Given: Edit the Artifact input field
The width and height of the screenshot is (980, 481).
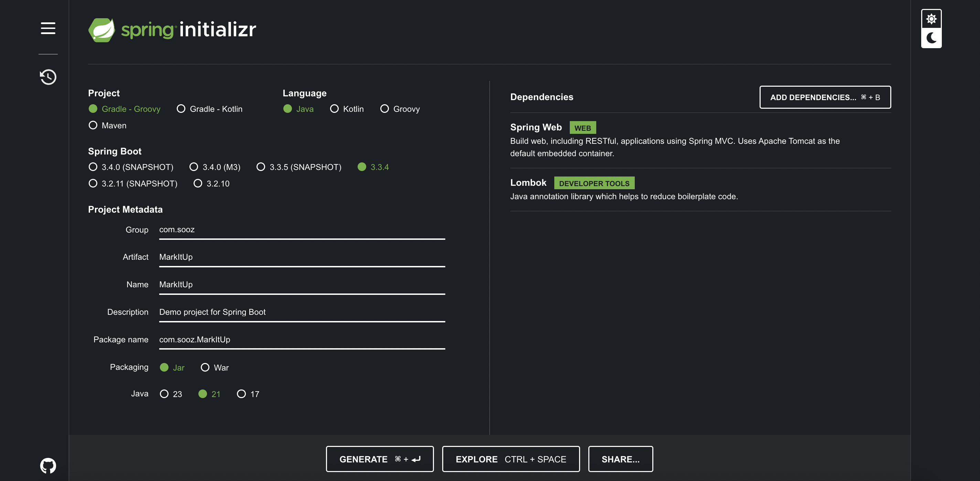Looking at the screenshot, I should click(302, 257).
